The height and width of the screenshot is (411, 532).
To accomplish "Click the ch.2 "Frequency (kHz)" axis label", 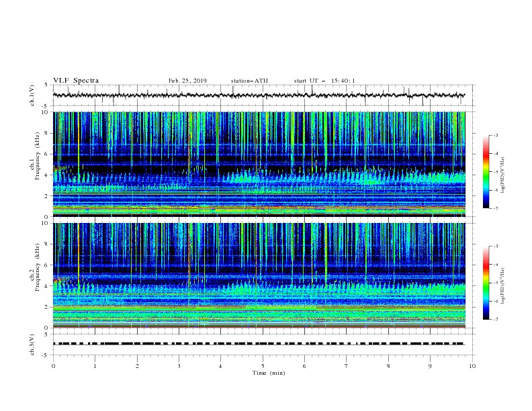I will point(38,267).
